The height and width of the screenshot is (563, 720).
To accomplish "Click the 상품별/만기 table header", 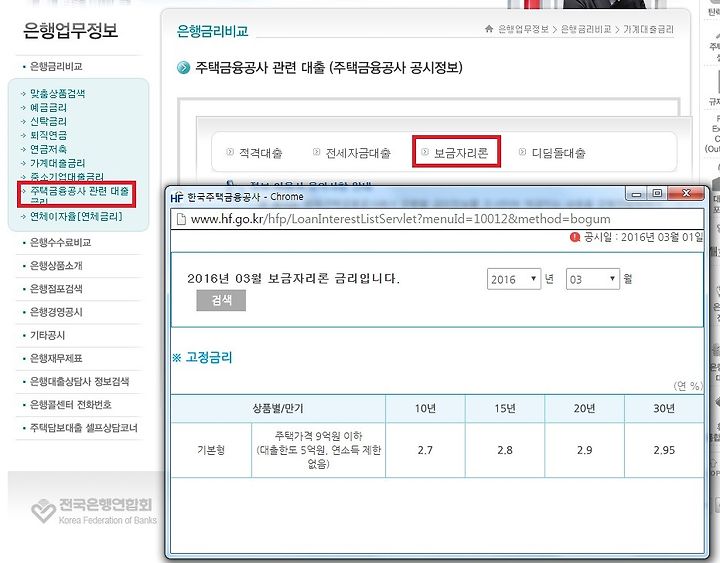I will [x=278, y=408].
